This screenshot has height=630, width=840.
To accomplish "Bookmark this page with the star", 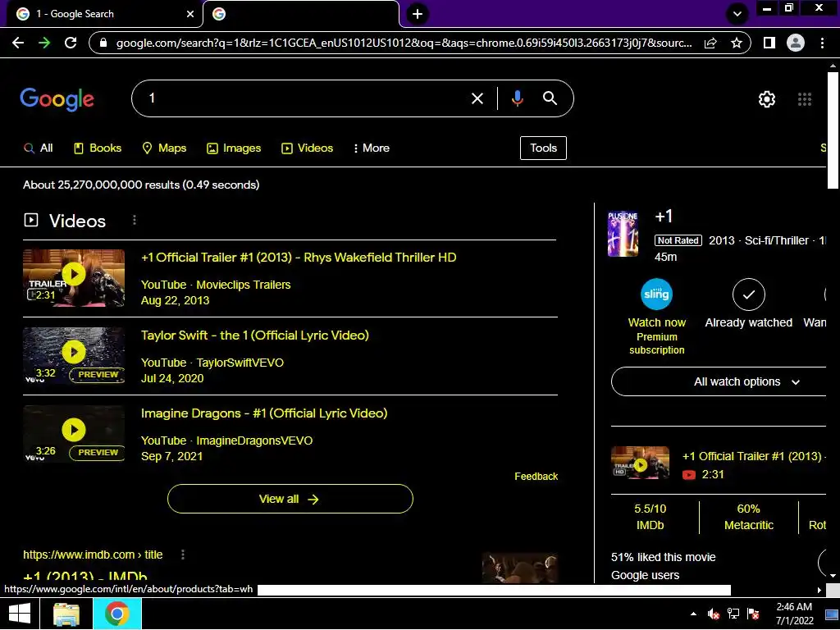I will [x=737, y=43].
